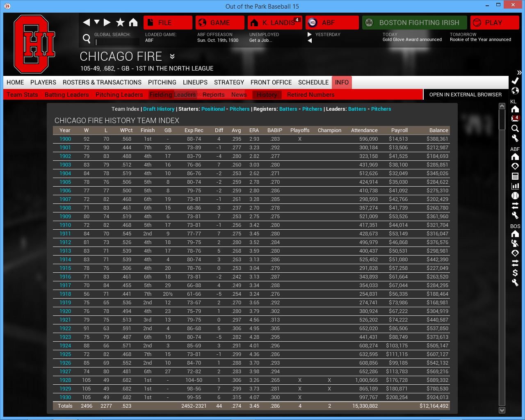This screenshot has height=420, width=525.
Task: Click the bookmark star icon
Action: [x=120, y=23]
